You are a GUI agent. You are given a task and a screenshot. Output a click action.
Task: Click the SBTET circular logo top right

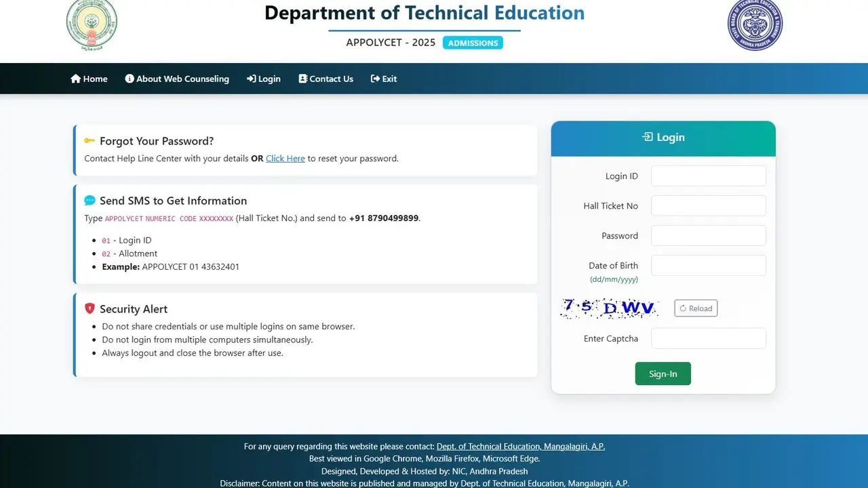755,25
